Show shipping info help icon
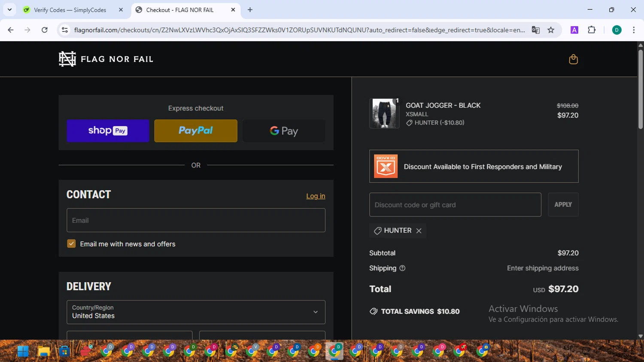The image size is (644, 362). (x=402, y=268)
